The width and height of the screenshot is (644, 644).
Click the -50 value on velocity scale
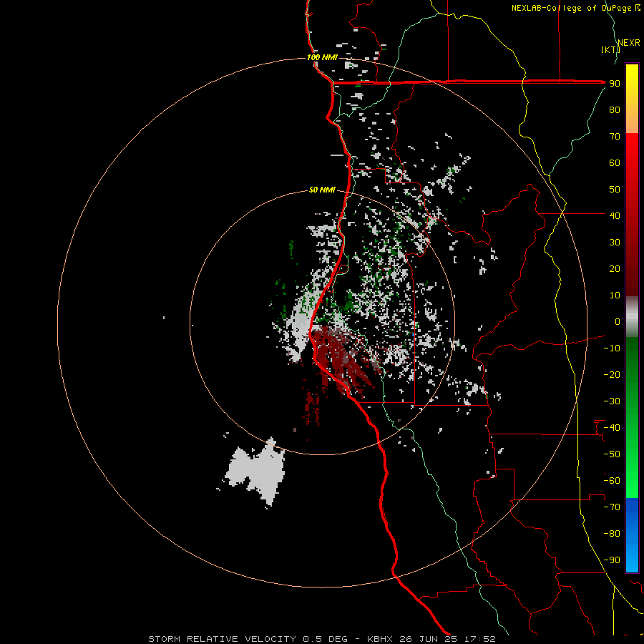(612, 454)
